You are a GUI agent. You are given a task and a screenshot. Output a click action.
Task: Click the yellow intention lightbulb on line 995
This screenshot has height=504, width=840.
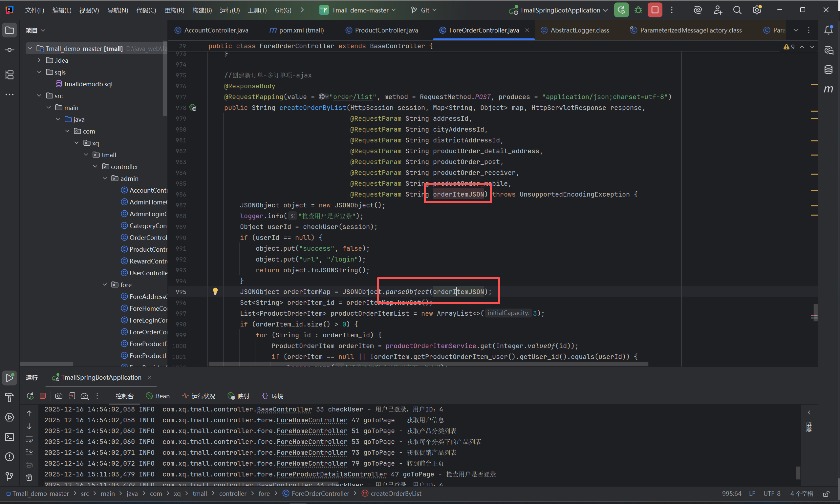[215, 291]
